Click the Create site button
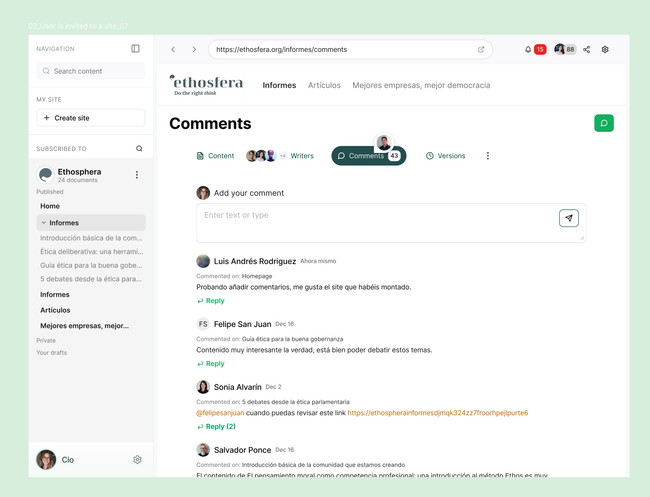The image size is (650, 497). tap(91, 118)
